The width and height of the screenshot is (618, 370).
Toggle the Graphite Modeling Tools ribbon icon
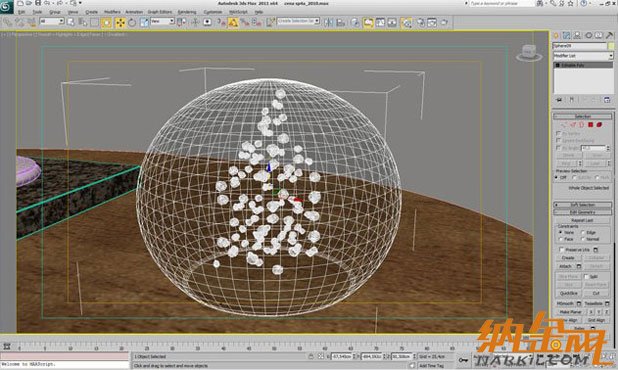[x=368, y=22]
